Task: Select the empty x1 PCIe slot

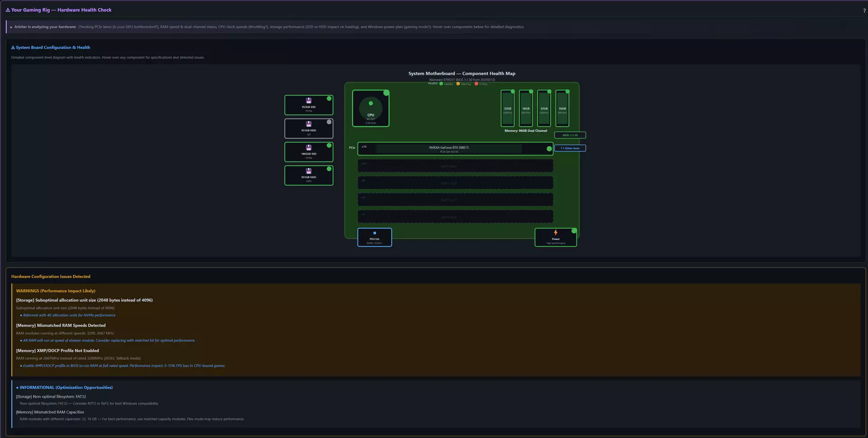Action: pos(455,217)
